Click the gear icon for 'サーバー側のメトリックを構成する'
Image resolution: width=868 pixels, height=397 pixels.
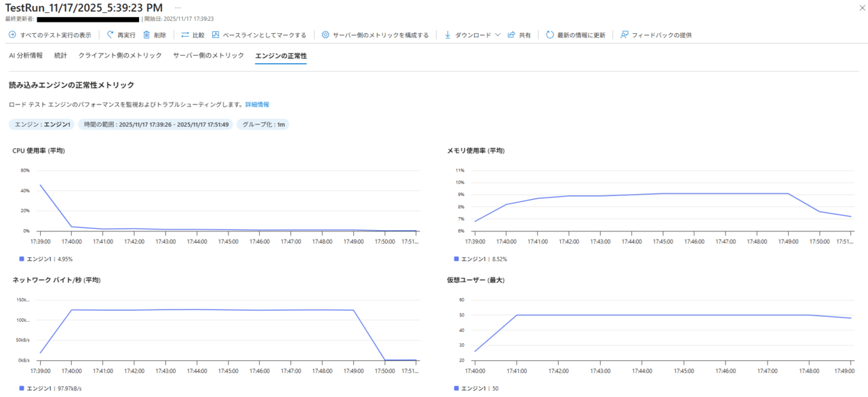pos(325,35)
